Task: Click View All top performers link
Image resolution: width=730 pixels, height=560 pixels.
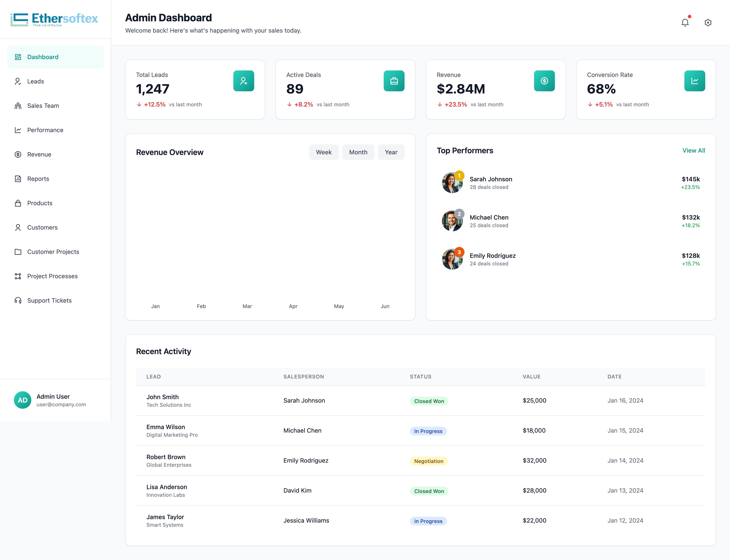Action: coord(694,150)
